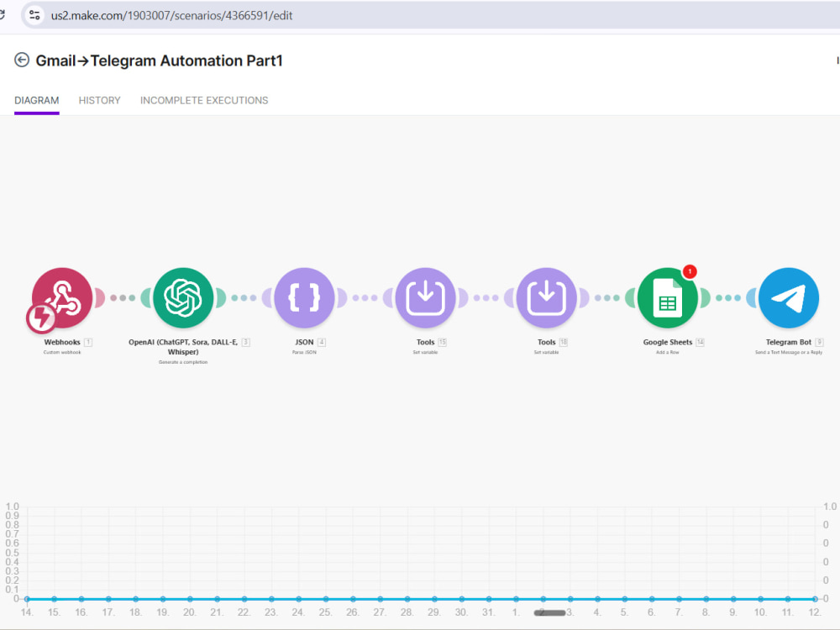
Task: Click the connector between JSON and Tools 15
Action: 365,298
